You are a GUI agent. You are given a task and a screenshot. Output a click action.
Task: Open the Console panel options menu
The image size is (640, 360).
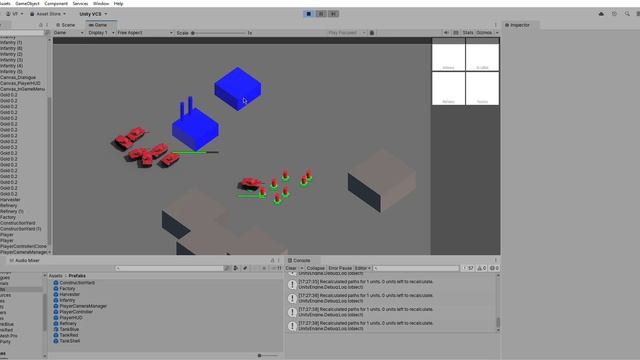[x=496, y=260]
